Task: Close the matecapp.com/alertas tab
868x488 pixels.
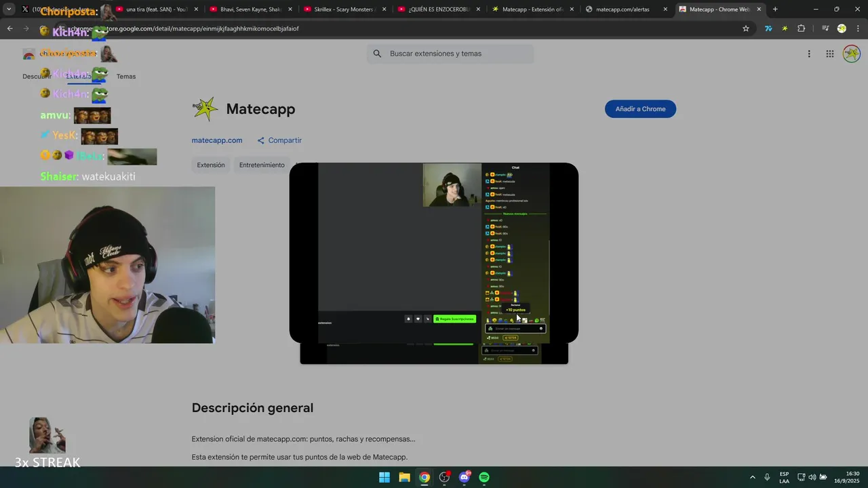Action: click(x=665, y=9)
